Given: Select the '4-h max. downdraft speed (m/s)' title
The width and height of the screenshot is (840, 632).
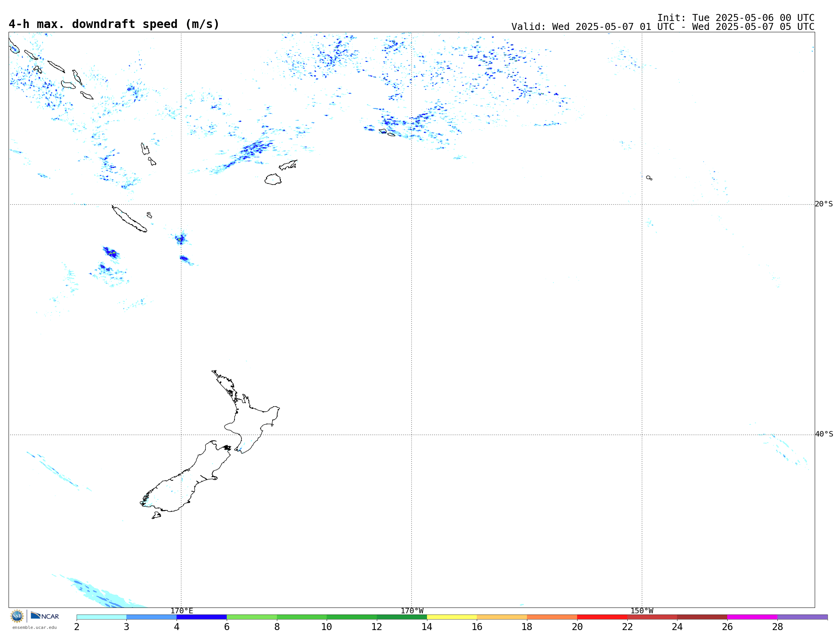Looking at the screenshot, I should pos(114,24).
